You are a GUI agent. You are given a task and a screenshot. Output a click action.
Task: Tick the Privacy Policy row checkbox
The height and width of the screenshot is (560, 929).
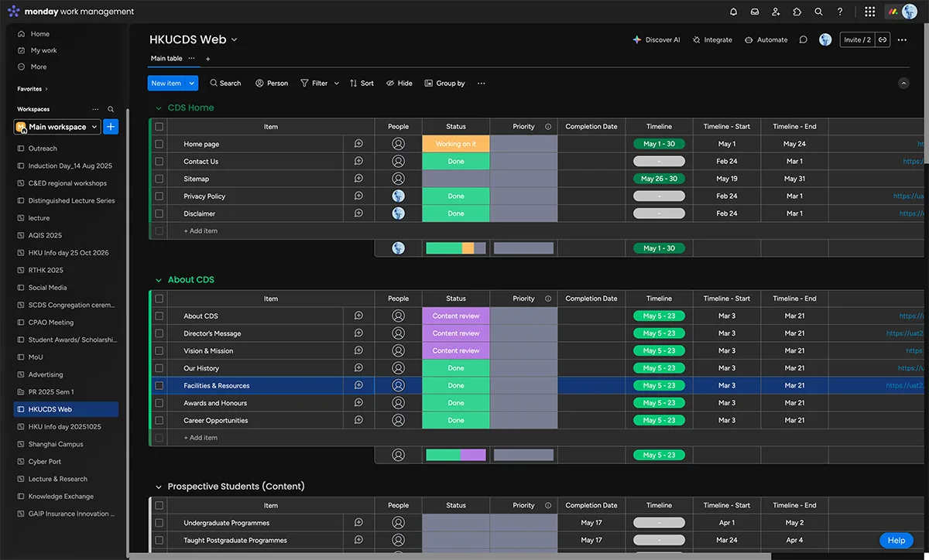click(159, 196)
